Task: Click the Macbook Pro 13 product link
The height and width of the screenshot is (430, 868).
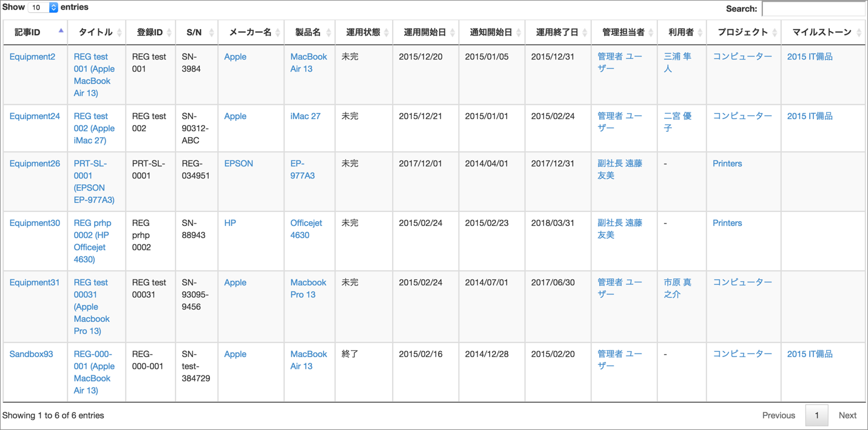Action: pos(308,288)
